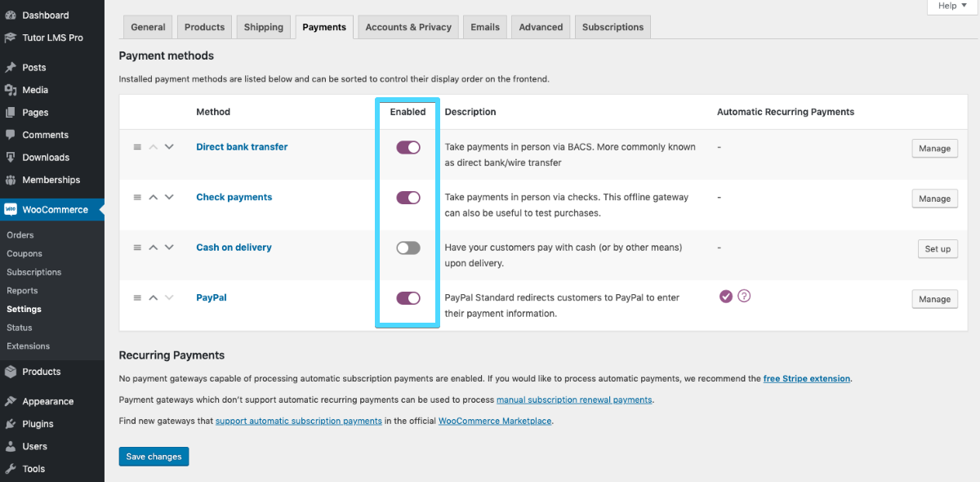Open Users via the person icon

(x=11, y=446)
